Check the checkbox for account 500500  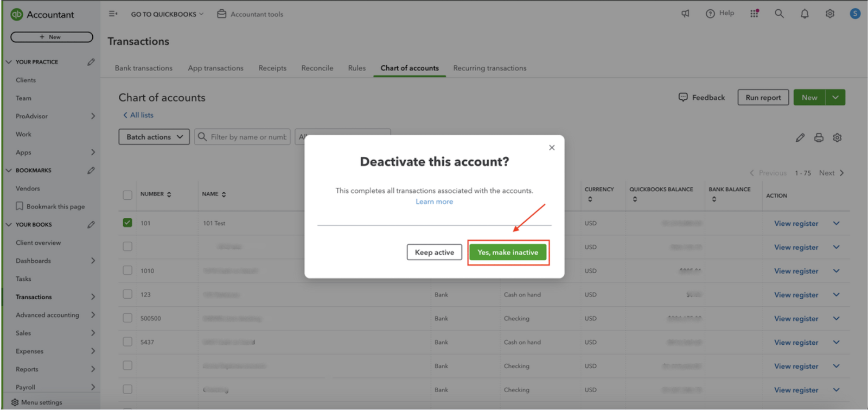[127, 318]
